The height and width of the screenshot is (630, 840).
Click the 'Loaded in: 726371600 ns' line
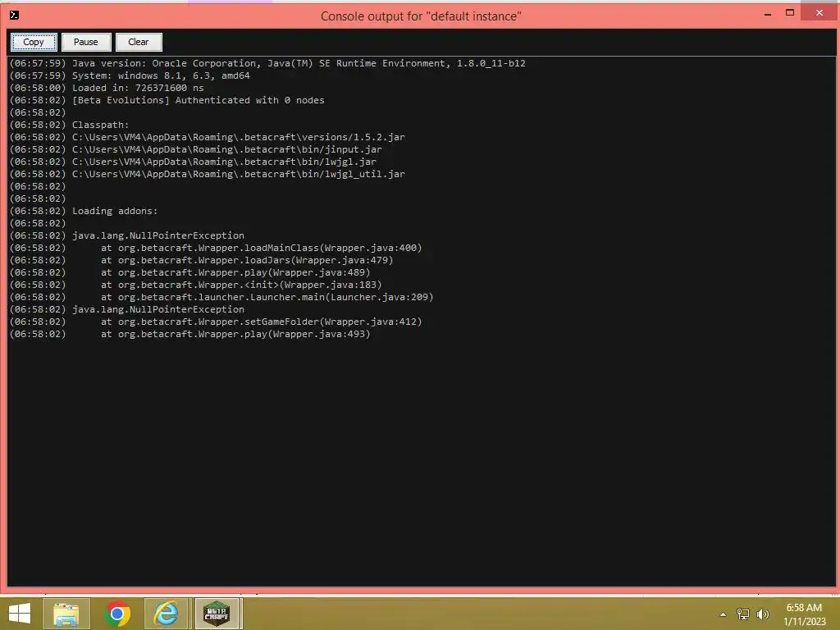pyautogui.click(x=107, y=88)
